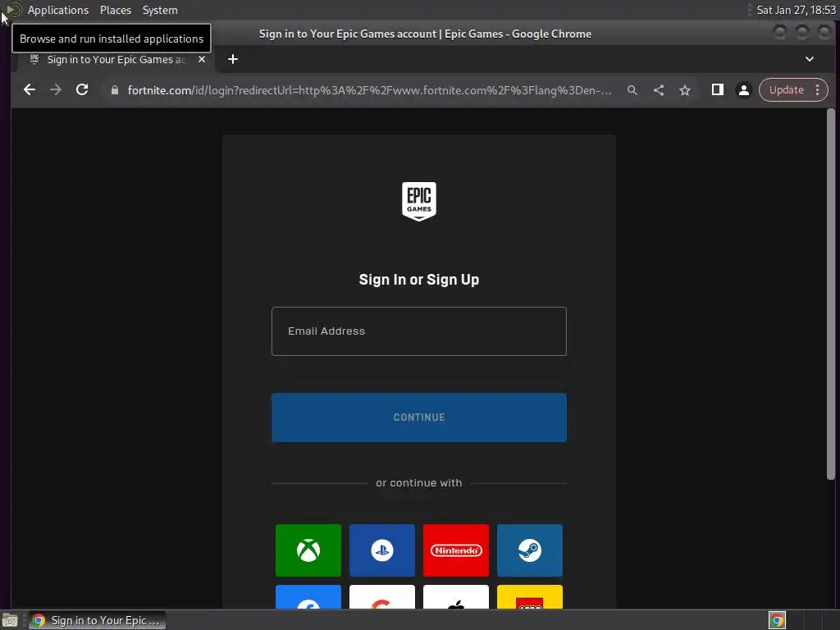Sign in with the PlayStation icon
The width and height of the screenshot is (840, 630).
382,550
